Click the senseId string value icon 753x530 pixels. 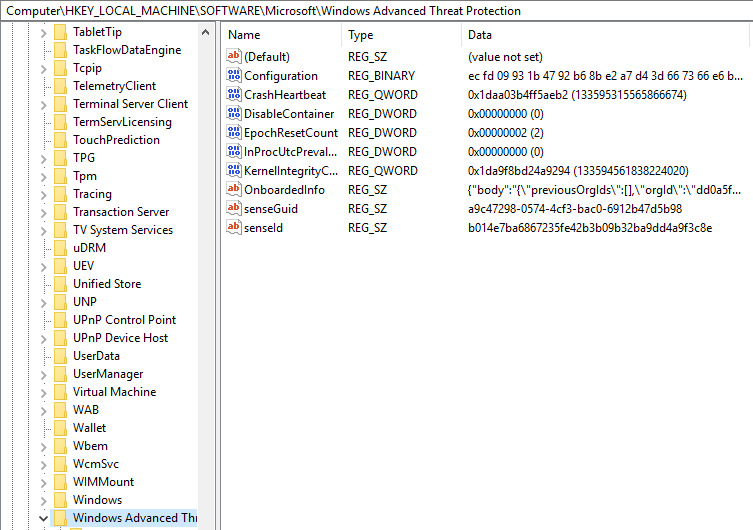(233, 228)
